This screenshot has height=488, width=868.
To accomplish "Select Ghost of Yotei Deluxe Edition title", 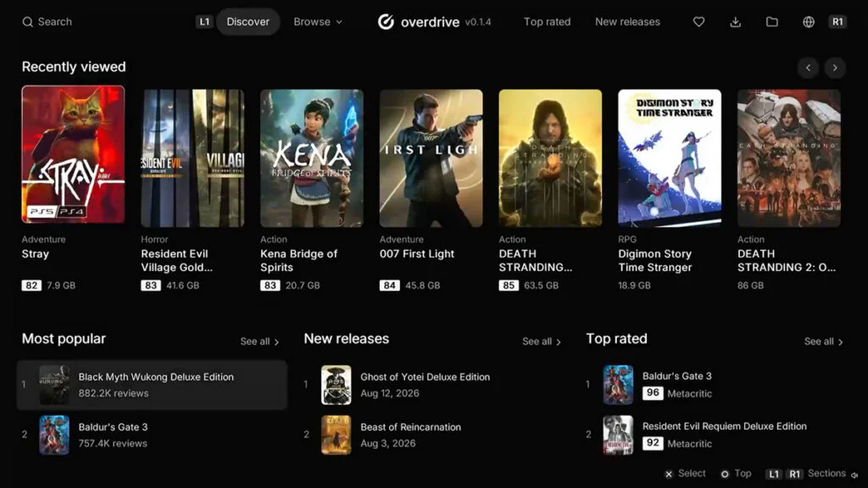I will tap(426, 377).
